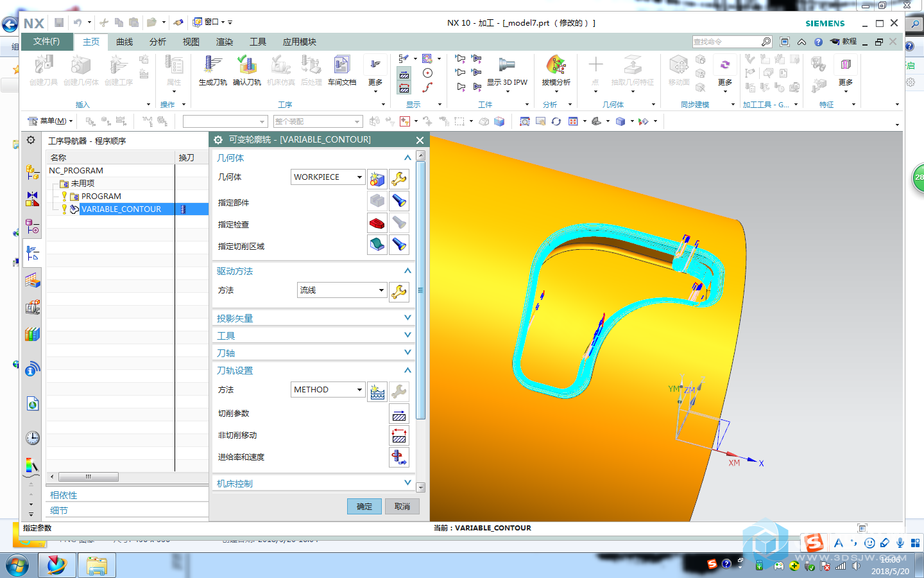The width and height of the screenshot is (924, 578).
Task: Click the 切削参数 cutting parameters icon
Action: pos(399,414)
